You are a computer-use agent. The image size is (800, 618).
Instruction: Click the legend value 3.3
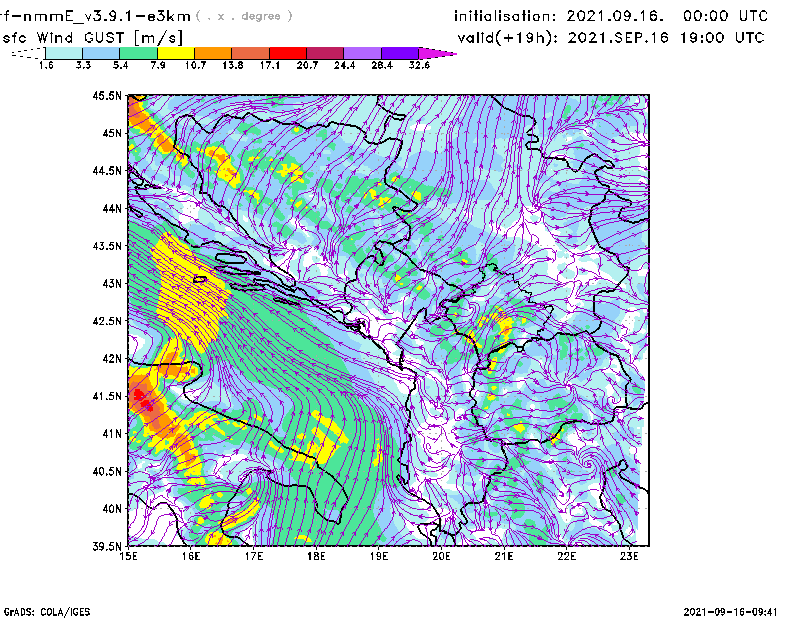point(83,65)
